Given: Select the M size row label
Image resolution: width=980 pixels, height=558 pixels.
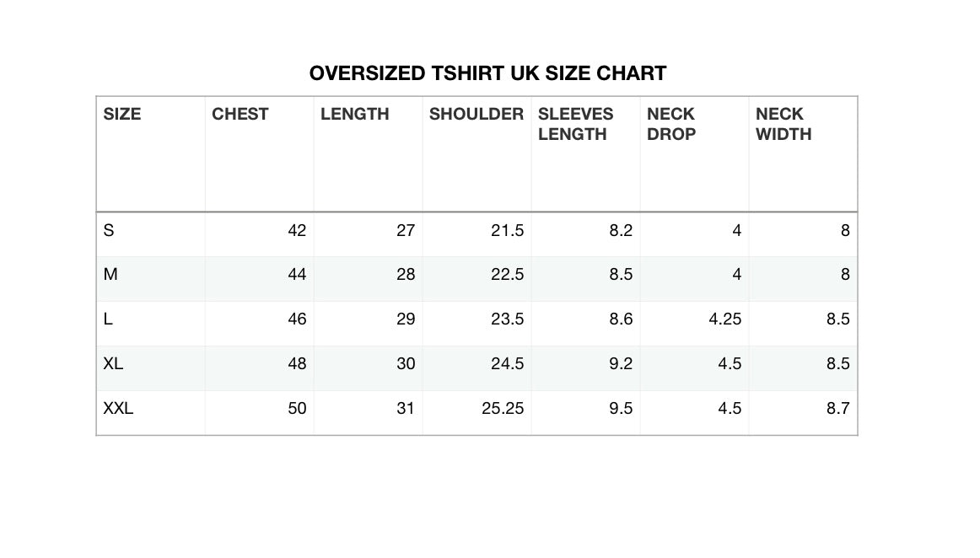Looking at the screenshot, I should [110, 275].
